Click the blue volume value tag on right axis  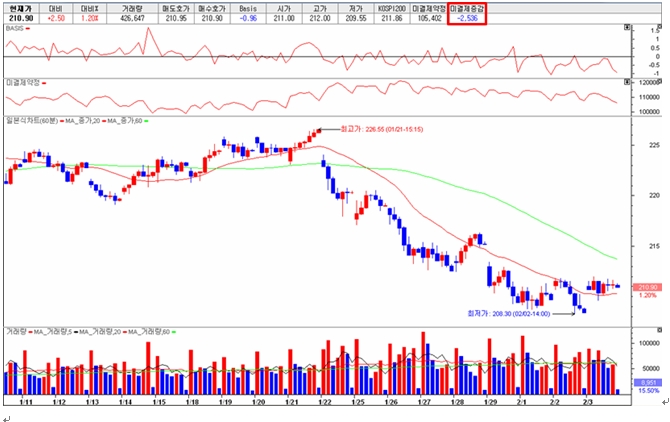(x=647, y=381)
